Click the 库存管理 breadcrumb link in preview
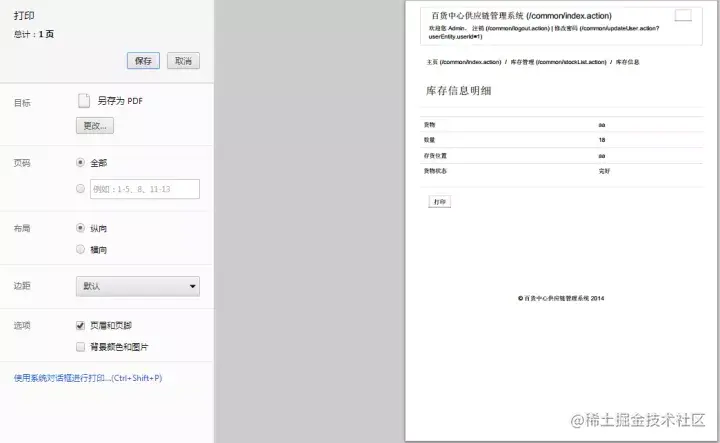Viewport: 720px width, 443px height. pos(558,62)
